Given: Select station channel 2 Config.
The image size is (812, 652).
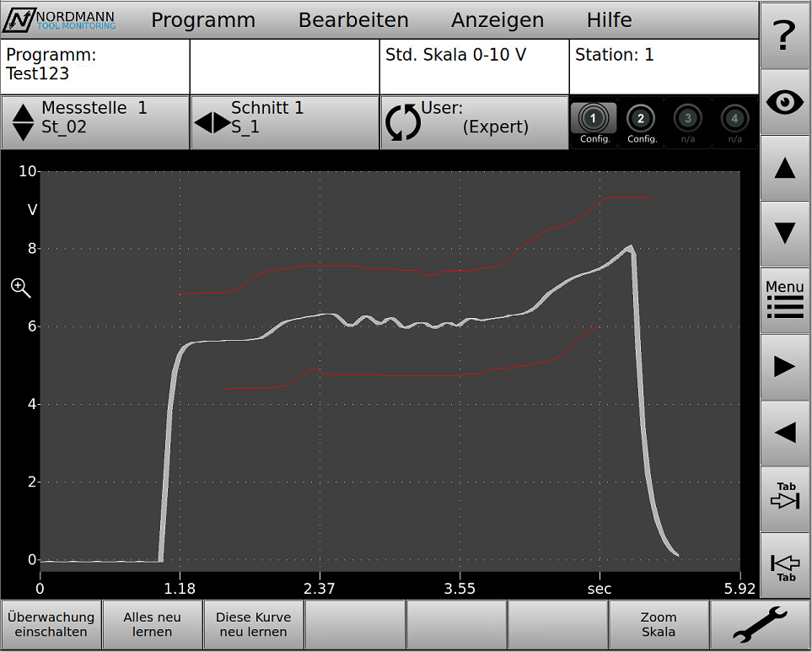Looking at the screenshot, I should pyautogui.click(x=642, y=123).
